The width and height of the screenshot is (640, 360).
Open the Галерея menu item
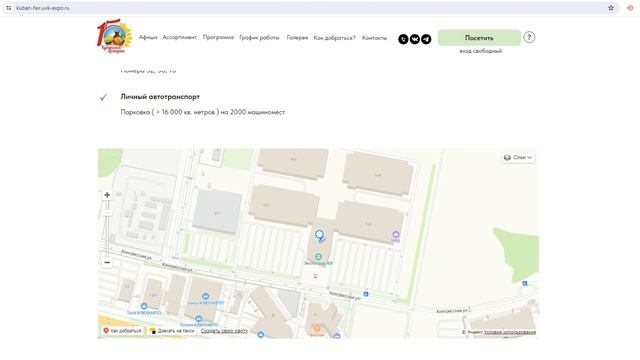297,38
